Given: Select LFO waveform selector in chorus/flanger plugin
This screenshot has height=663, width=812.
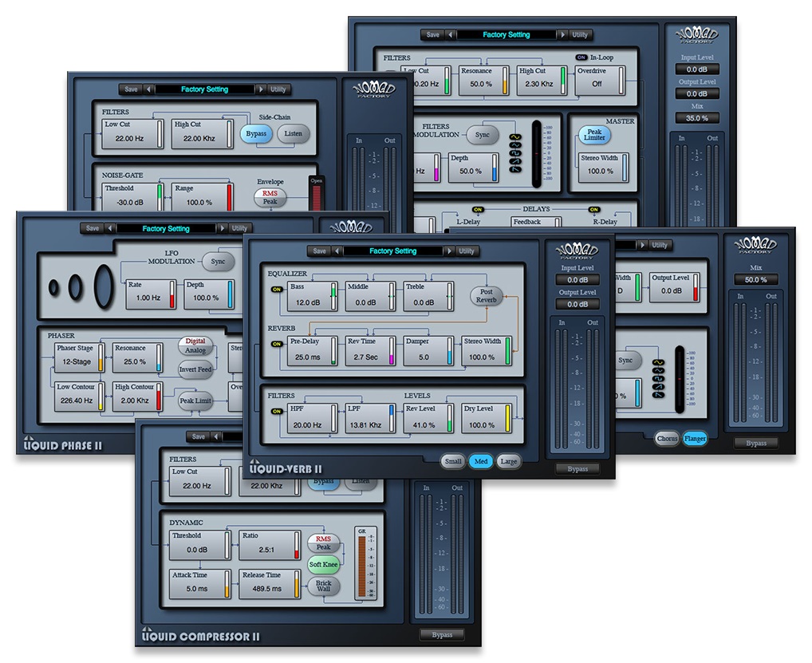Looking at the screenshot, I should click(658, 379).
